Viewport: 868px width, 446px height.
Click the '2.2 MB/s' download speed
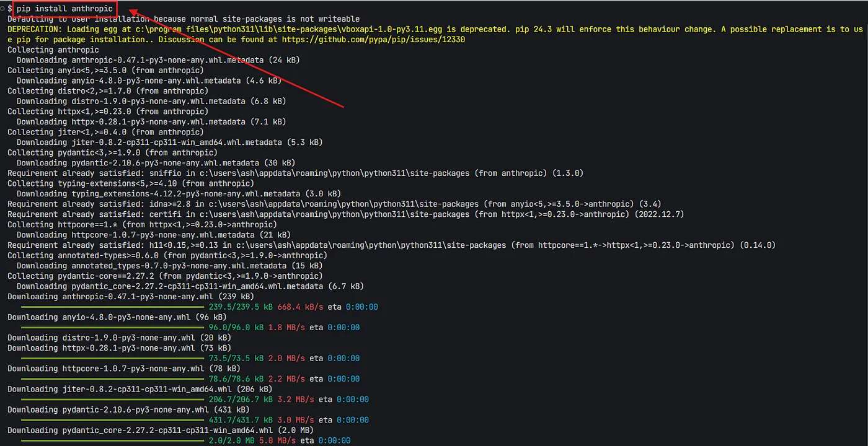286,378
